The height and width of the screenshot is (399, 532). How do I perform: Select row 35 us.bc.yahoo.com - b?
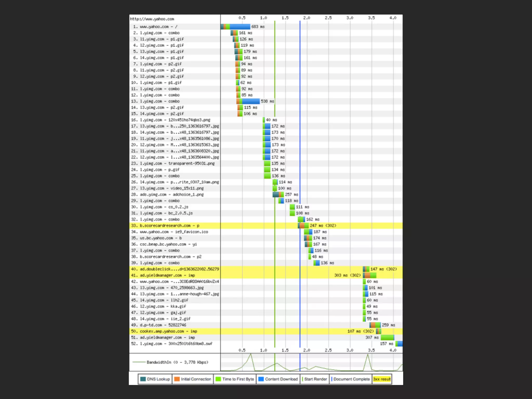266,238
